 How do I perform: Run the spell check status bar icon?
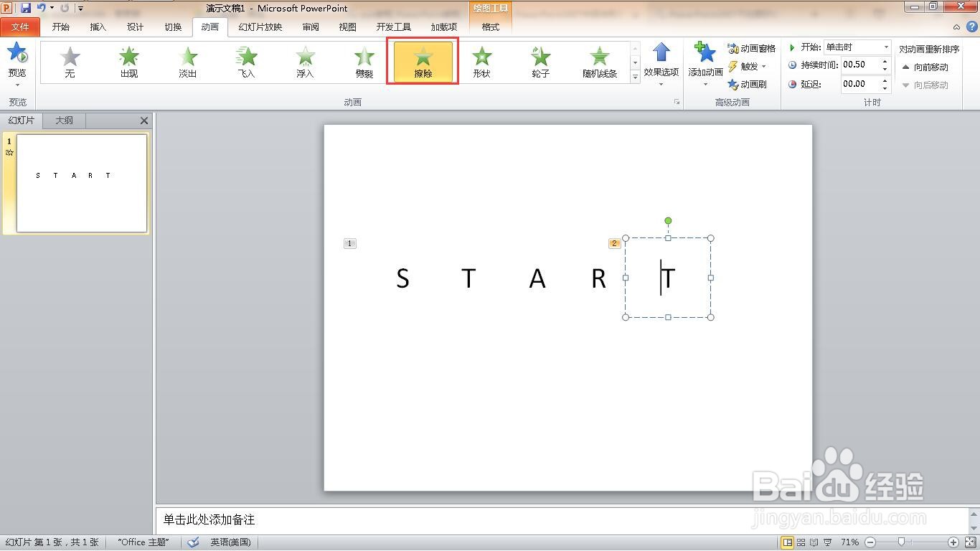(193, 542)
